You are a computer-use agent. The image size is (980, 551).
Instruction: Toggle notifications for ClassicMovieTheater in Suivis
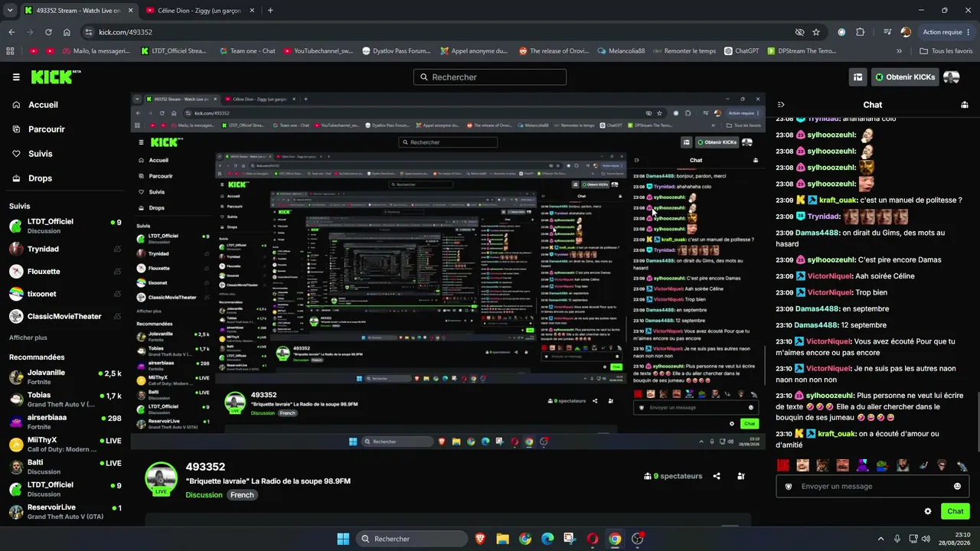[x=117, y=317]
